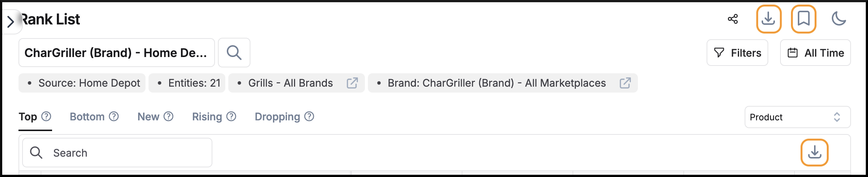Switch to the Bottom tab
This screenshot has height=177, width=868.
[x=87, y=117]
